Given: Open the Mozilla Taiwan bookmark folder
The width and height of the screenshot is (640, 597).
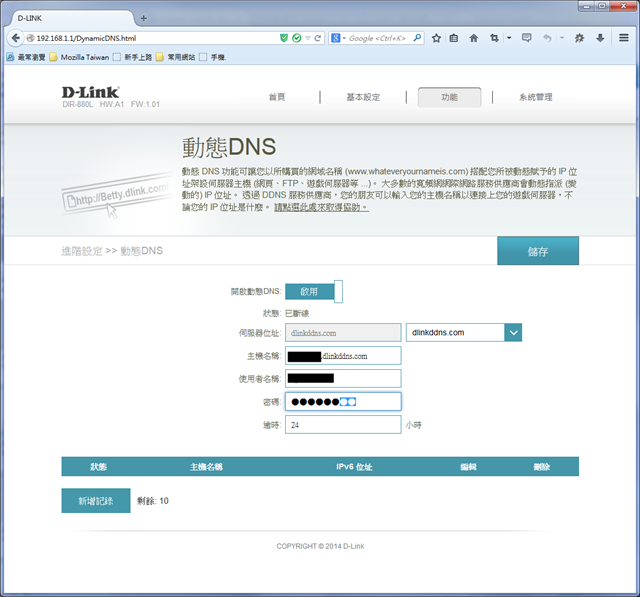Looking at the screenshot, I should pyautogui.click(x=80, y=57).
